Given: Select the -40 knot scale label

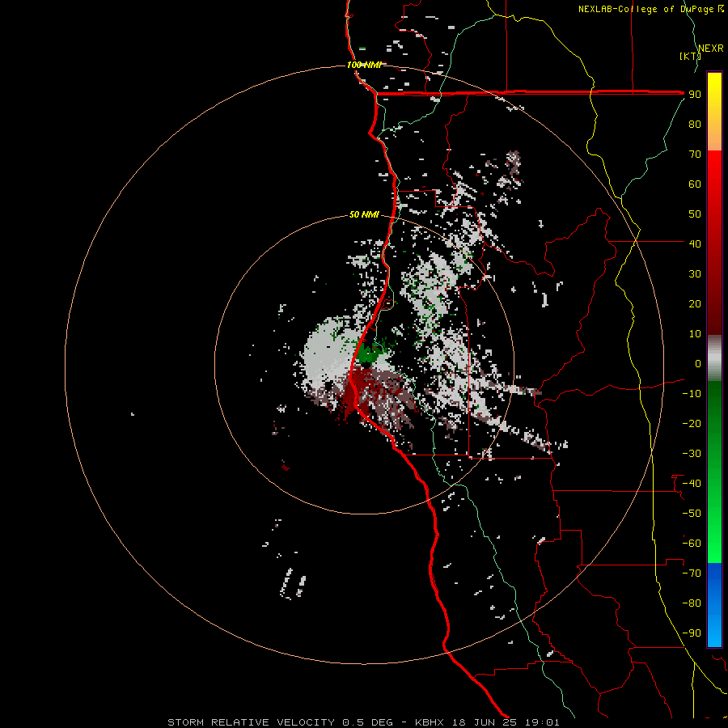Looking at the screenshot, I should 692,484.
